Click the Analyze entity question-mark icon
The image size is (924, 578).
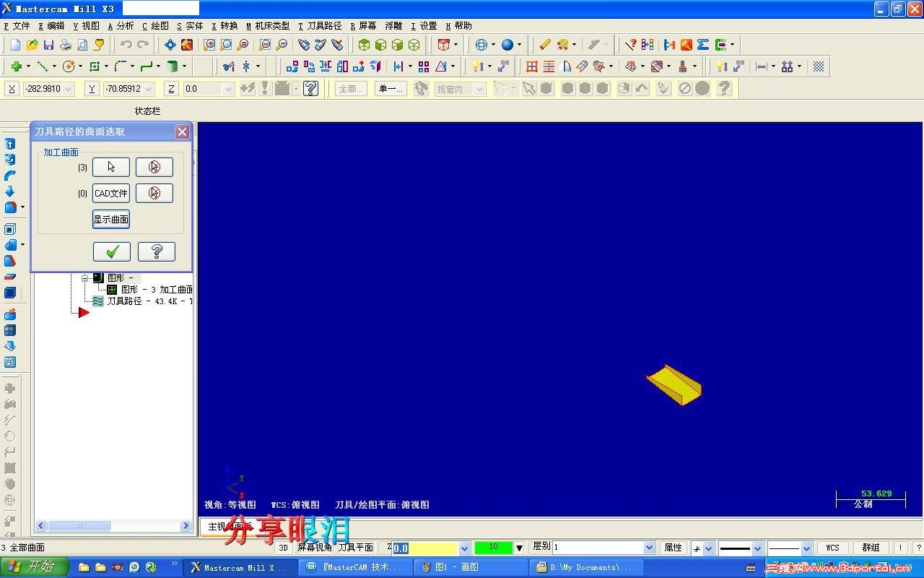630,45
